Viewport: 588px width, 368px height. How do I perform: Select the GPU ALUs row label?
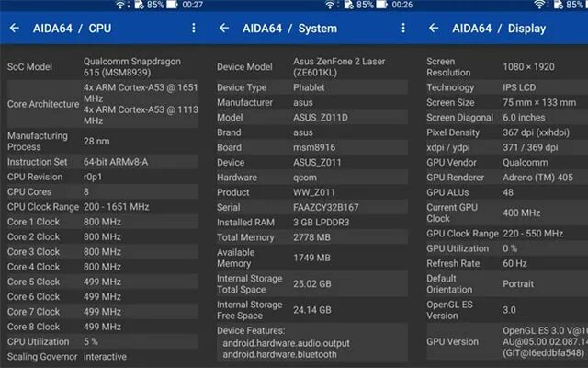pyautogui.click(x=447, y=192)
